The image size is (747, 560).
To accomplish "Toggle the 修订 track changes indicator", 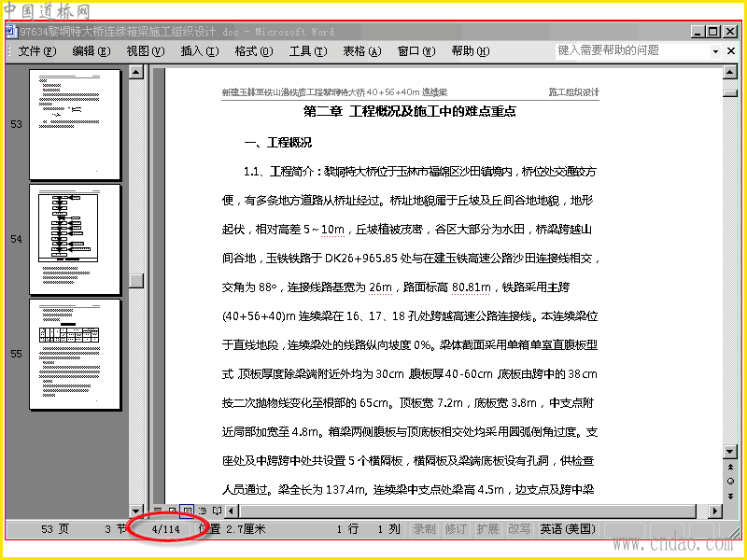I will click(456, 529).
